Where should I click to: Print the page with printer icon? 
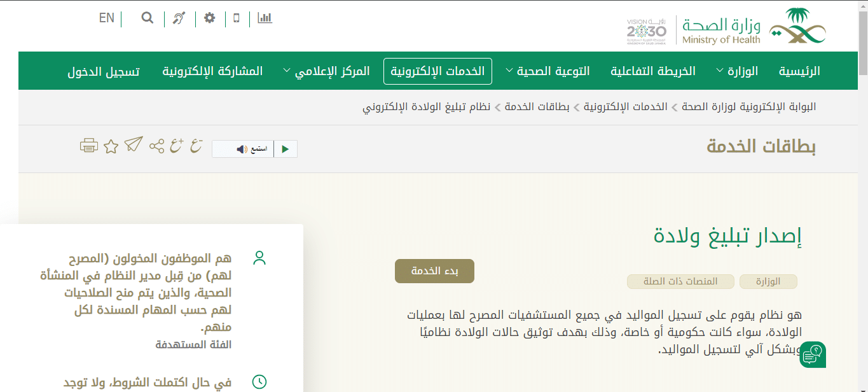pyautogui.click(x=89, y=146)
